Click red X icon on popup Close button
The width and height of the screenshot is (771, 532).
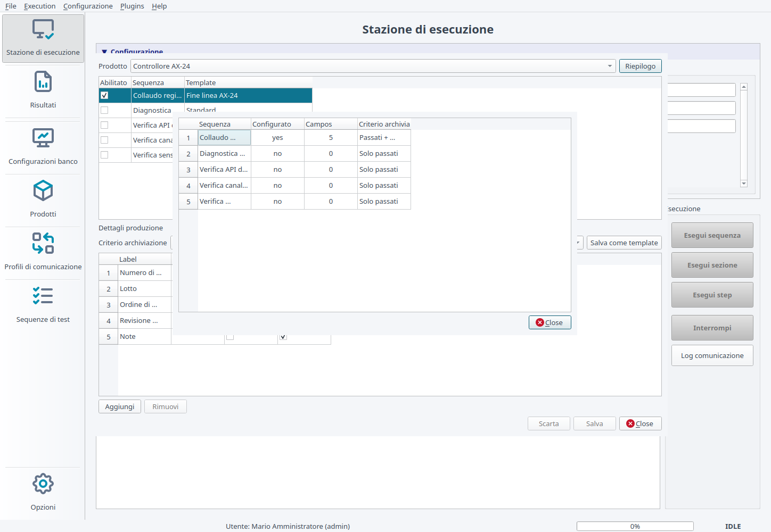tap(540, 322)
